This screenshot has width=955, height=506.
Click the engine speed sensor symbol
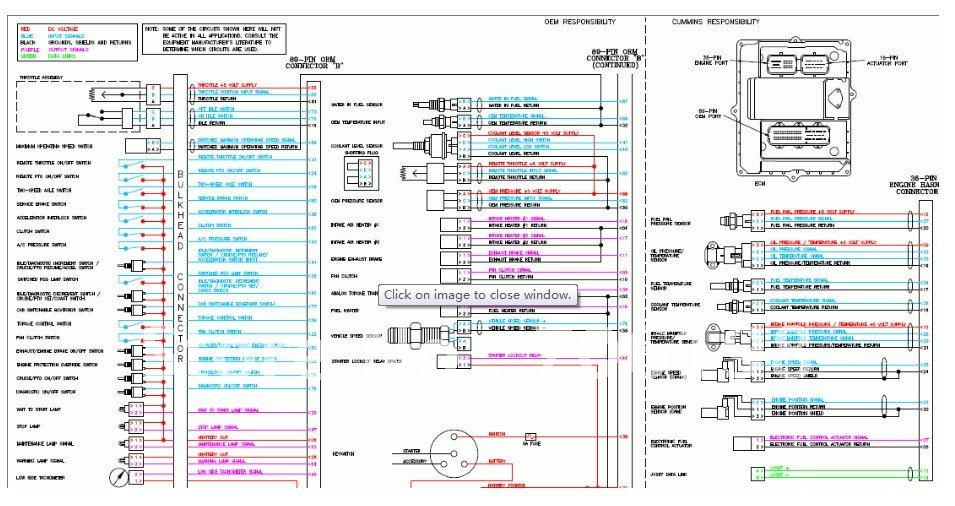(726, 370)
